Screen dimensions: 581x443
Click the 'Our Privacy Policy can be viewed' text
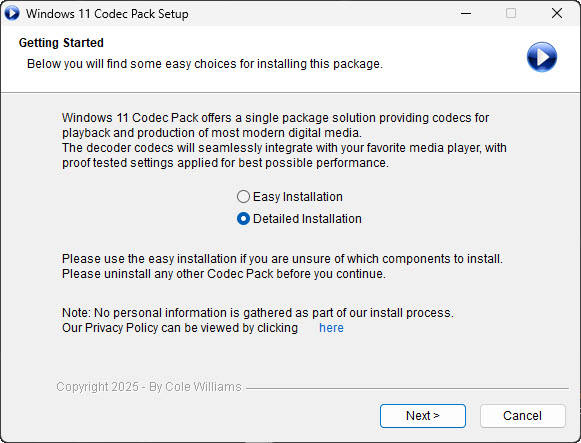click(x=180, y=328)
